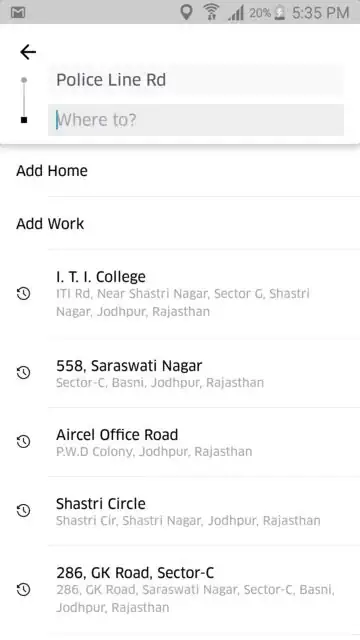Click history icon beside 286, GK Road

(23, 589)
